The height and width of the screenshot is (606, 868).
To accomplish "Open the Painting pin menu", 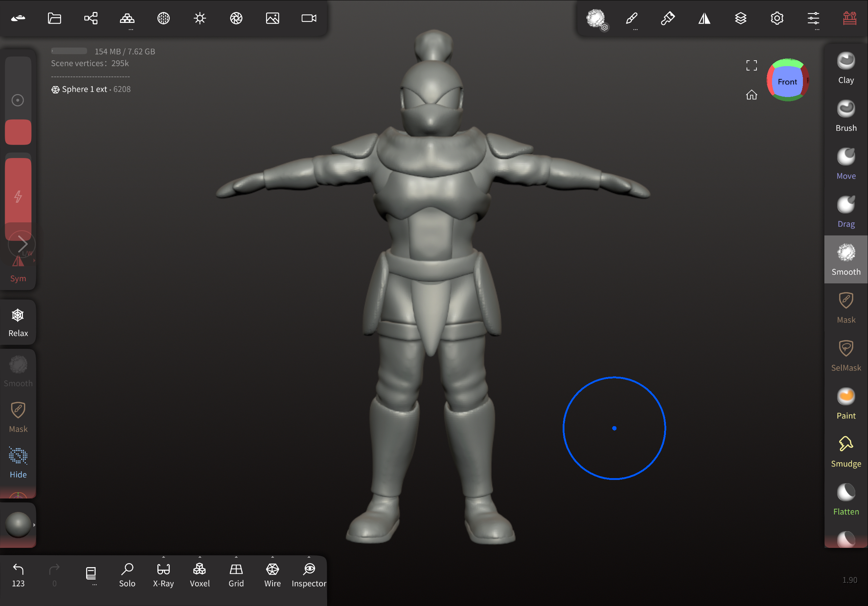I will click(668, 18).
